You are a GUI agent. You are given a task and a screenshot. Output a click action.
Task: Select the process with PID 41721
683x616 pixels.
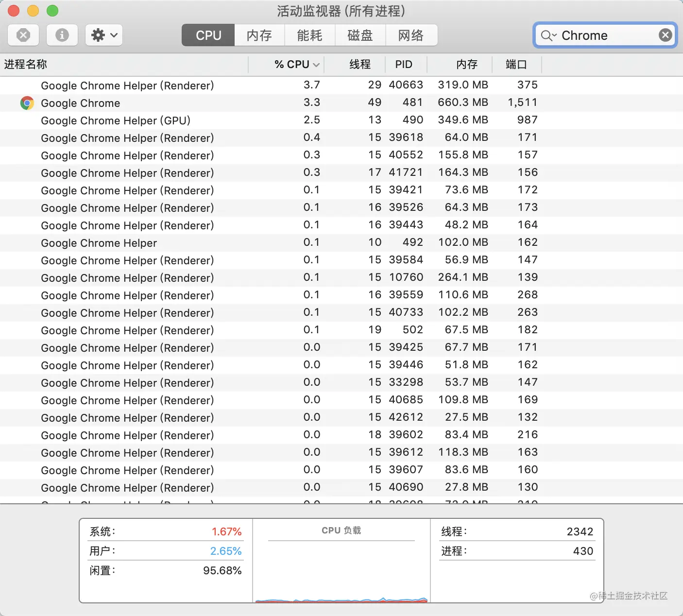tap(341, 173)
